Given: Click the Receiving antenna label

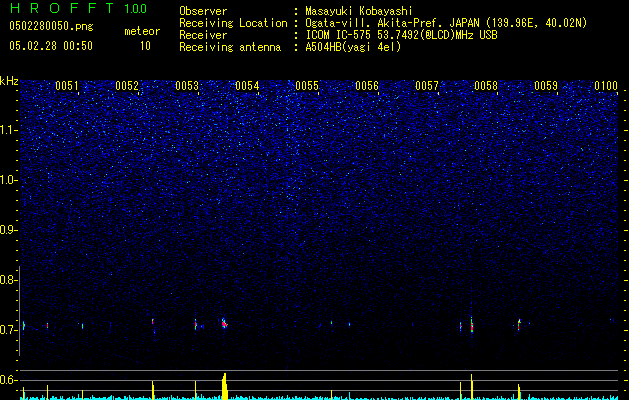Looking at the screenshot, I should tap(230, 47).
